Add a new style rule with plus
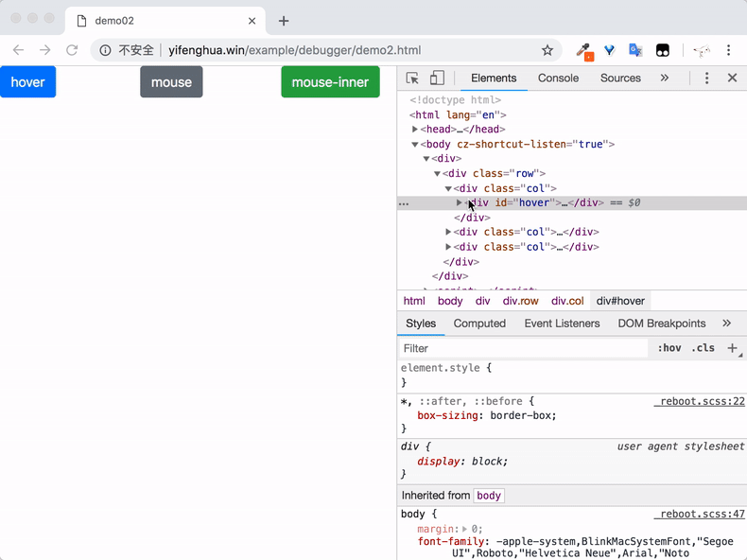Viewport: 747px width, 560px height. pyautogui.click(x=733, y=348)
